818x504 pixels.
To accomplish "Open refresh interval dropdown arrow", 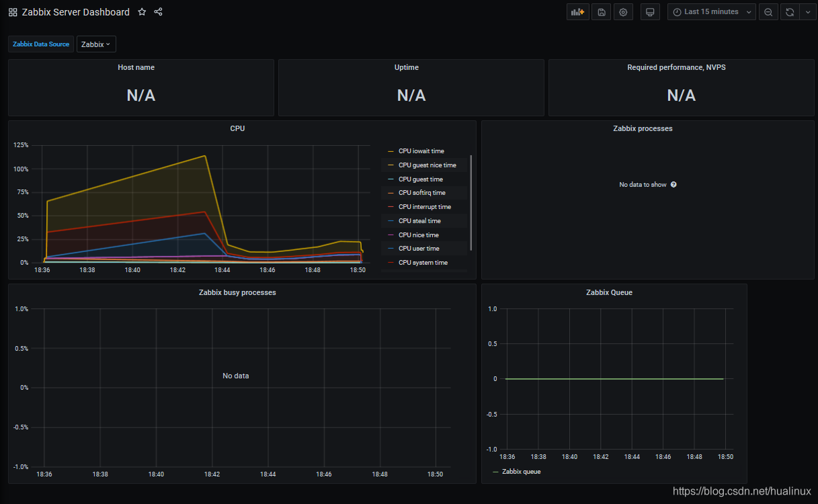I will [808, 12].
